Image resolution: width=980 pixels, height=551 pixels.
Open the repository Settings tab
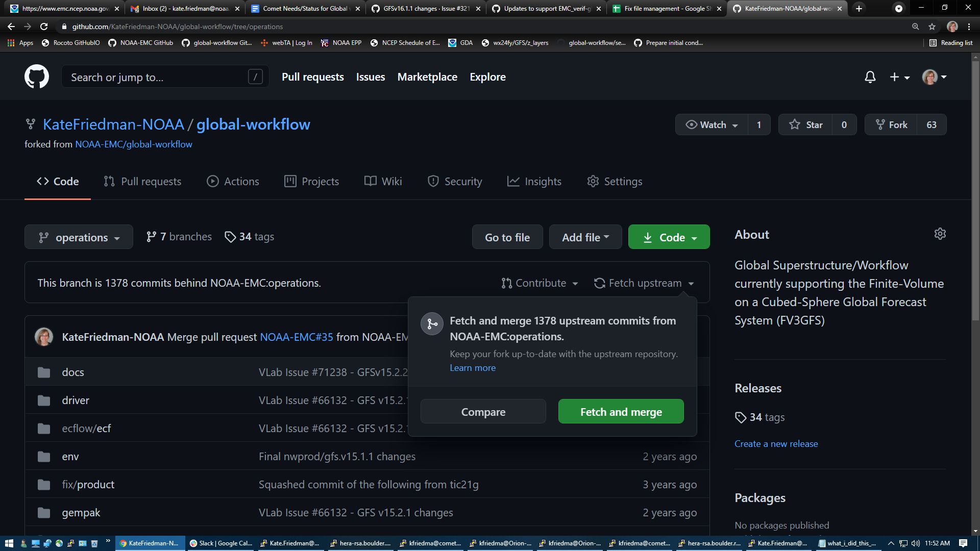[x=615, y=182]
